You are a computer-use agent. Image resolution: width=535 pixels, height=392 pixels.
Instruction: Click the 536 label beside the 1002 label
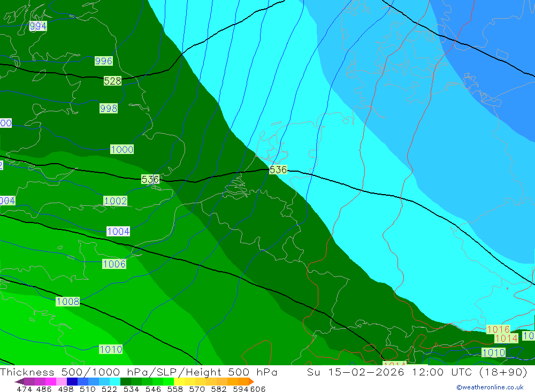150,180
